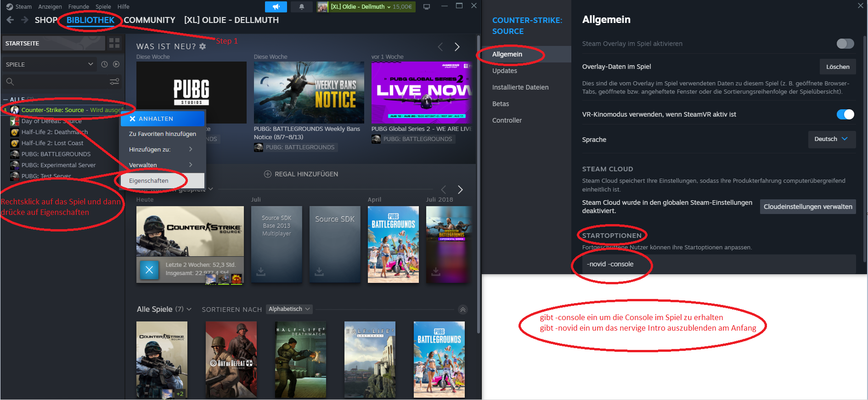Click the back navigation arrow
868x400 pixels.
coord(10,20)
